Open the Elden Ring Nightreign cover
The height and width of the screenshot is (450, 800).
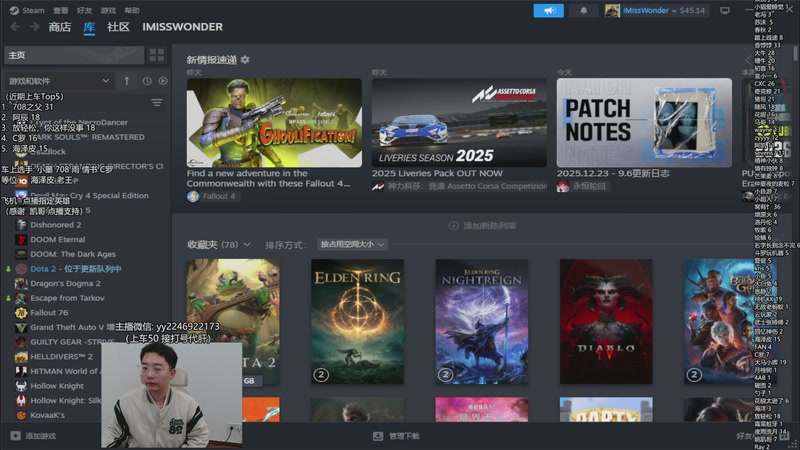tap(482, 321)
